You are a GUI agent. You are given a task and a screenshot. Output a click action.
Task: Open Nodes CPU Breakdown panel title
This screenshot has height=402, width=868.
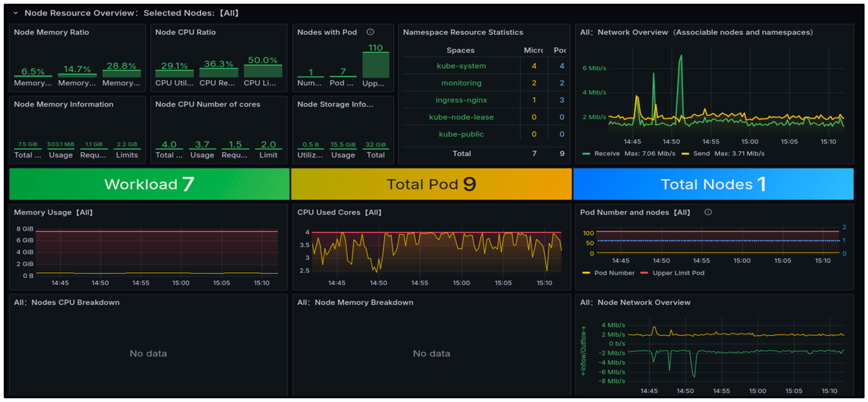67,302
